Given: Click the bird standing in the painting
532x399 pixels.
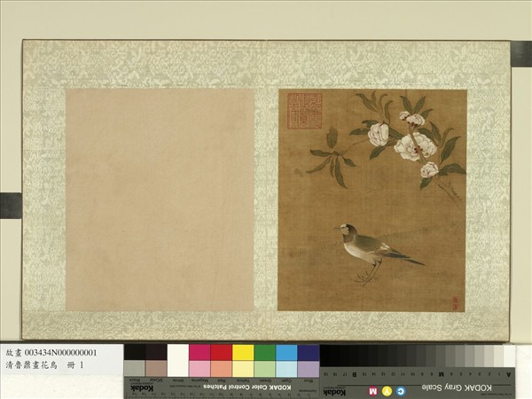Looking at the screenshot, I should coord(379,253).
